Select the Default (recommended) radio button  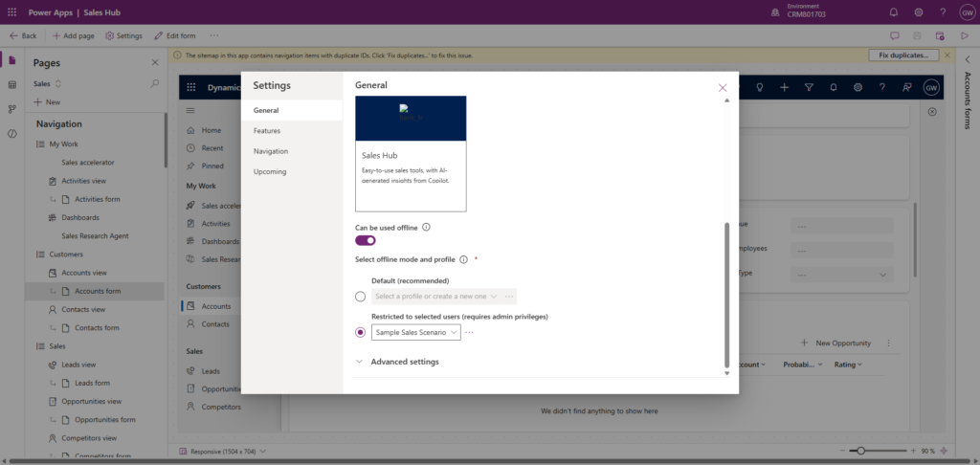tap(360, 297)
